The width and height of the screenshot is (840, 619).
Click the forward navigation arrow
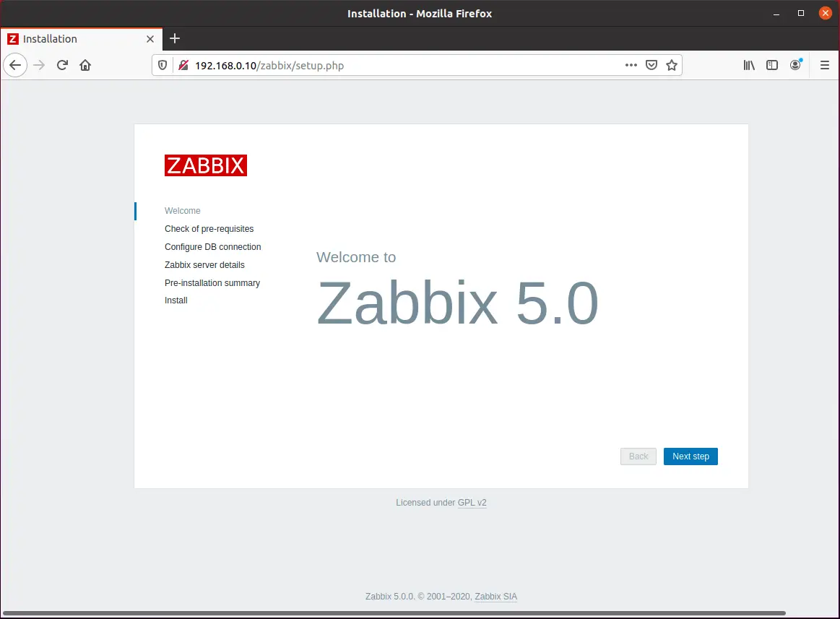click(x=39, y=66)
